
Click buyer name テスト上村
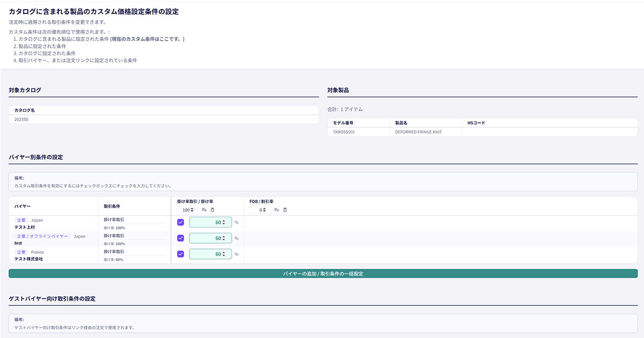[25, 227]
